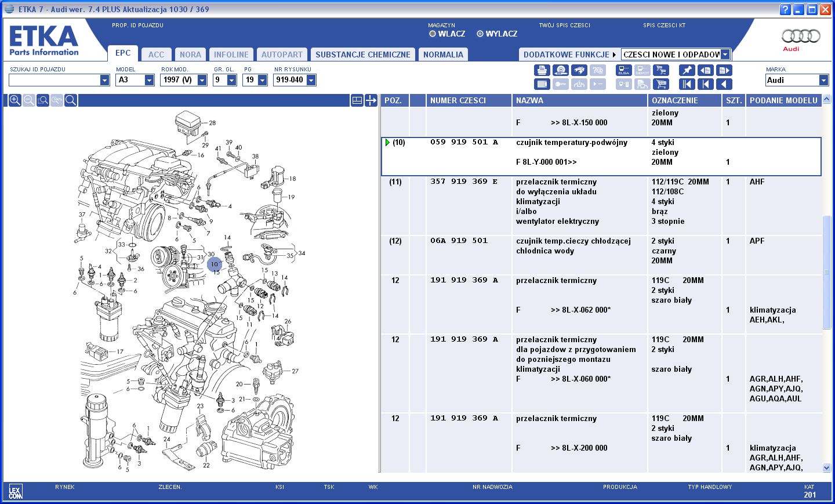The width and height of the screenshot is (835, 504).
Task: Click the print icon in the toolbar
Action: 542,70
